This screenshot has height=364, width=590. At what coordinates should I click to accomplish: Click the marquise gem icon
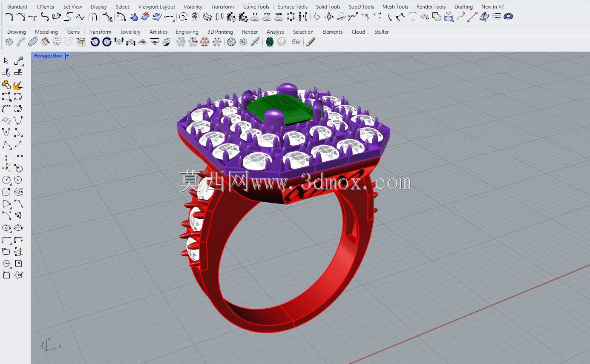click(33, 42)
